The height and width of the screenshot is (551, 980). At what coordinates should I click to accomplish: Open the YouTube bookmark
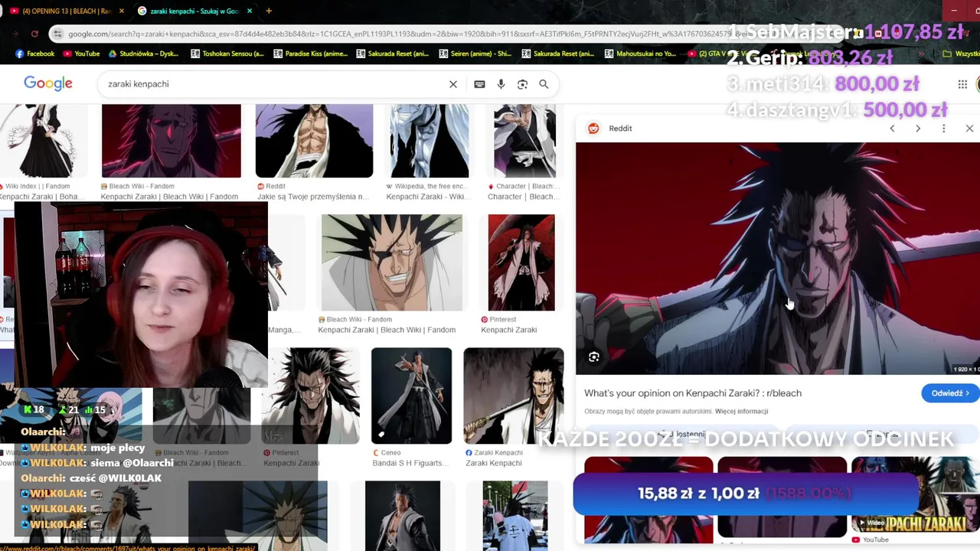point(82,54)
